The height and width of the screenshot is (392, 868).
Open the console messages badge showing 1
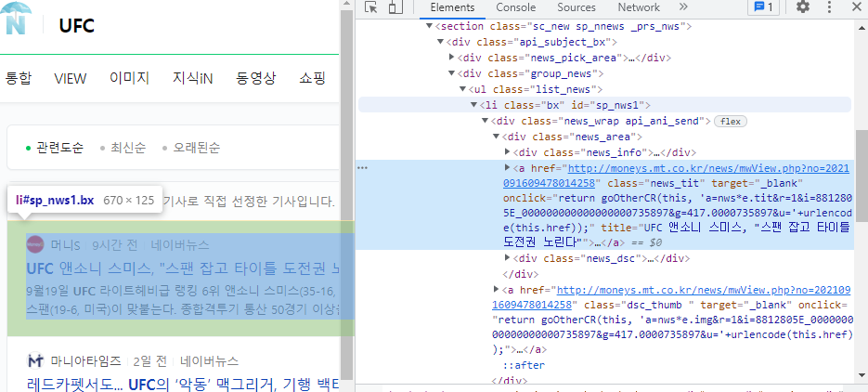click(763, 7)
